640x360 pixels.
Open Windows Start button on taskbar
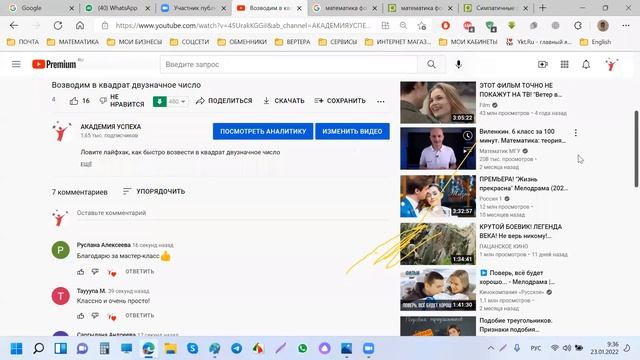(16, 348)
